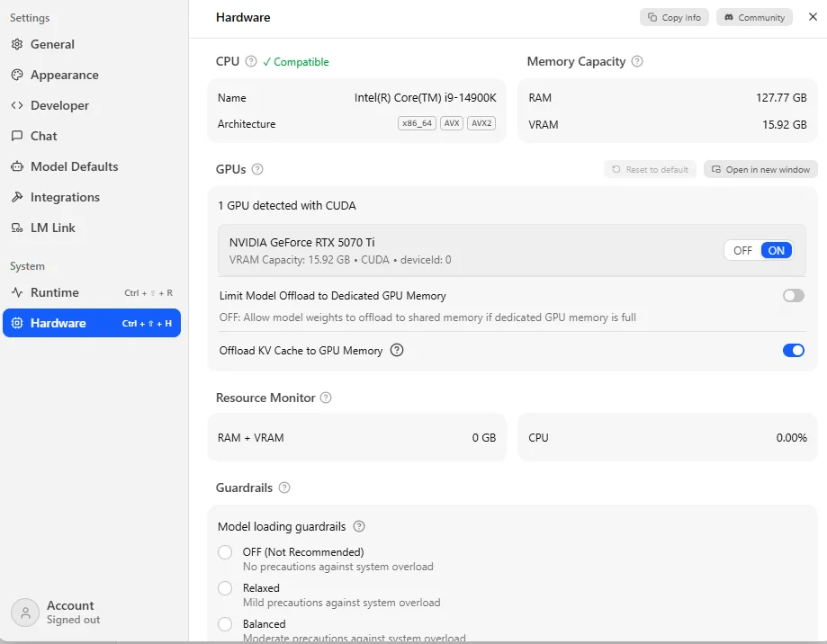Click the RAM + VRAM value 0 GB
The image size is (827, 644).
click(x=483, y=438)
